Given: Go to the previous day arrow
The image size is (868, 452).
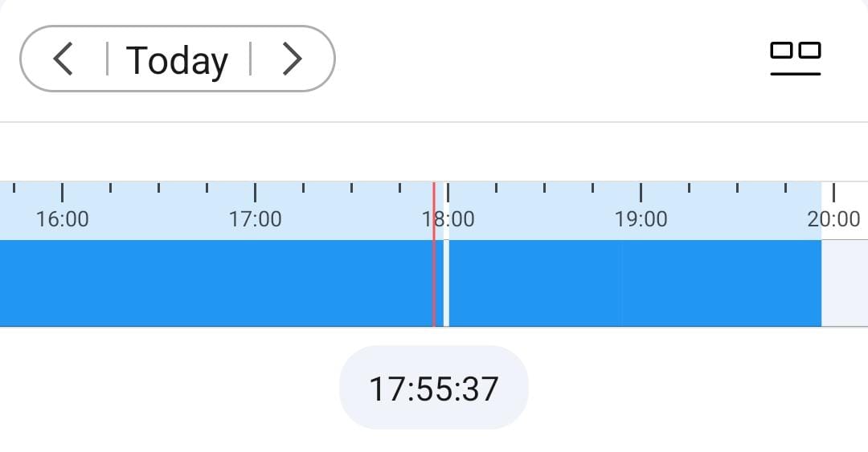Looking at the screenshot, I should (63, 59).
